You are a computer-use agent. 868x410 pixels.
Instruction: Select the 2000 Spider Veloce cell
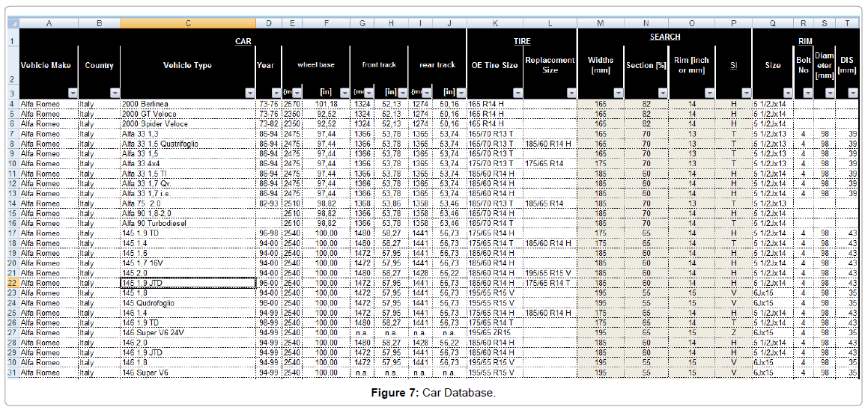tap(188, 123)
